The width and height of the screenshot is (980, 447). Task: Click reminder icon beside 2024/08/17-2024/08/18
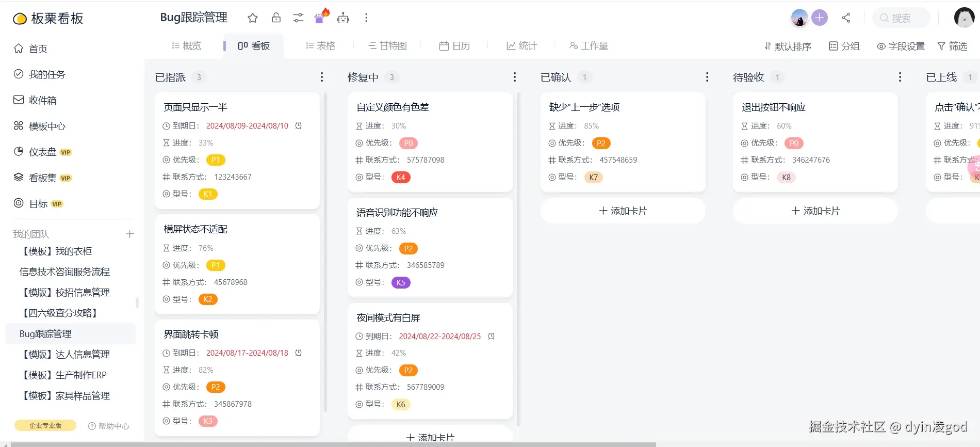(x=298, y=353)
